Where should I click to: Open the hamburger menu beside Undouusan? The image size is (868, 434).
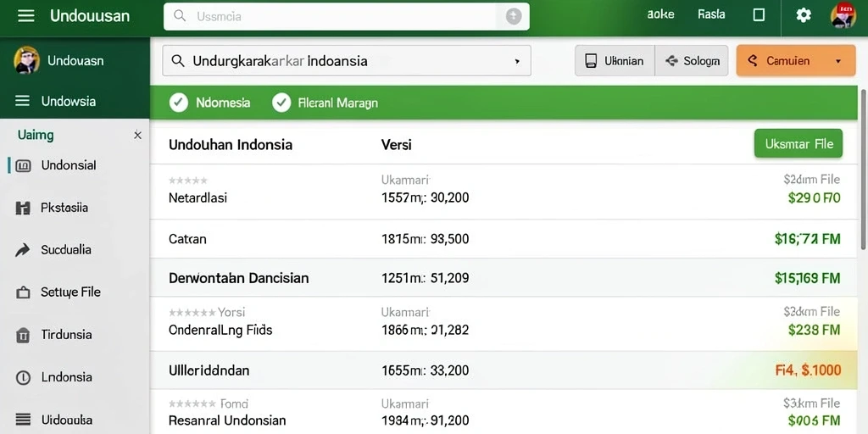[26, 15]
